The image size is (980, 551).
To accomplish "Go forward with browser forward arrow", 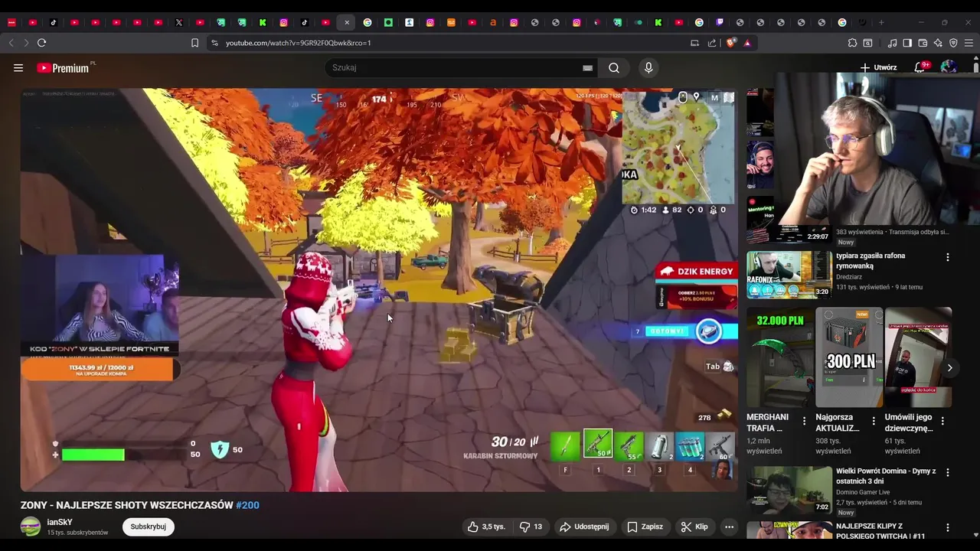I will (26, 43).
